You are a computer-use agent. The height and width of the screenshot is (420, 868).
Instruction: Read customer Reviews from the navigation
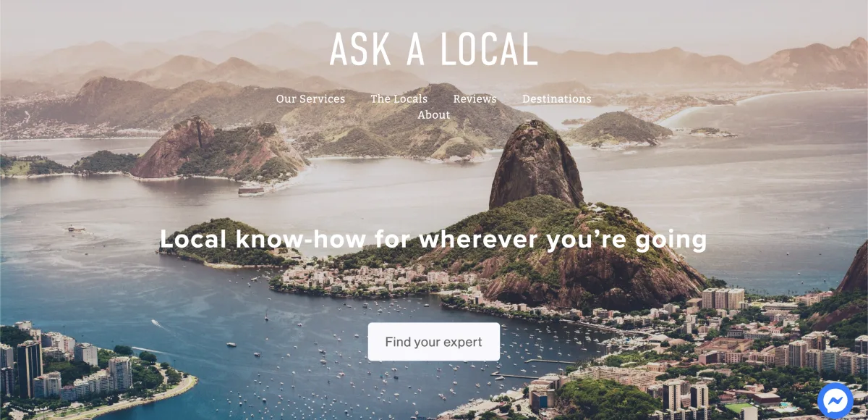[x=475, y=98]
